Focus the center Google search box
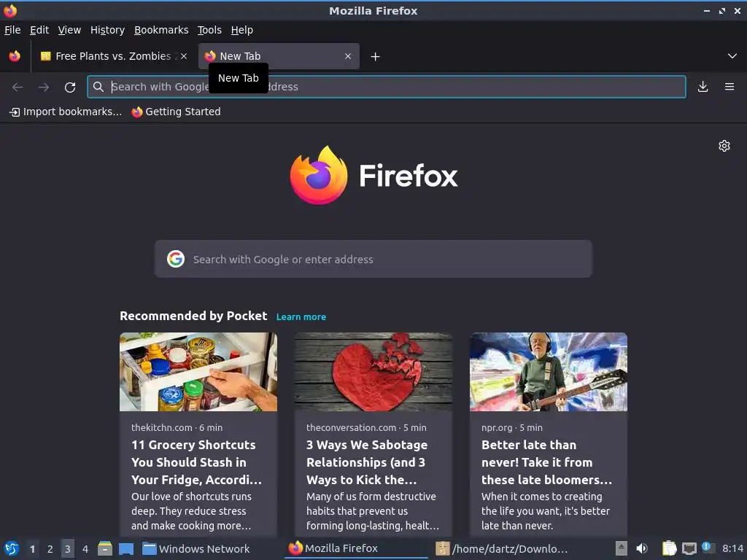 (x=373, y=259)
